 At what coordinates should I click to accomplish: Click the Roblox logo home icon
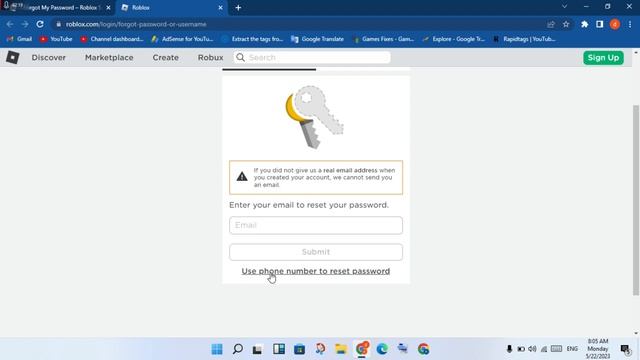13,58
